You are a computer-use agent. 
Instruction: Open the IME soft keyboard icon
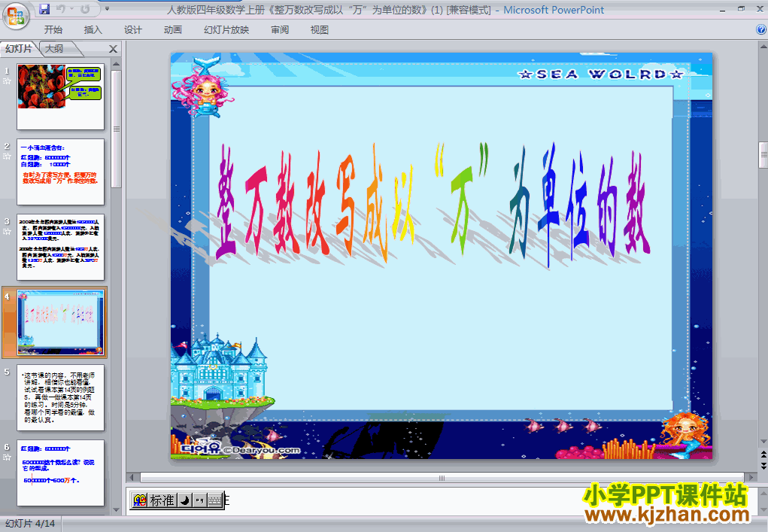pos(215,500)
